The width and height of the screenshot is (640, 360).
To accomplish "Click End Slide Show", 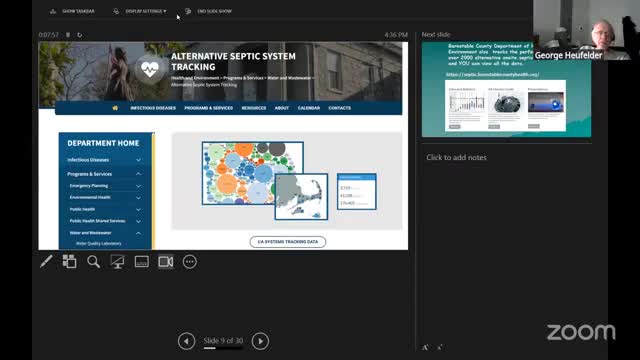I will coord(209,11).
